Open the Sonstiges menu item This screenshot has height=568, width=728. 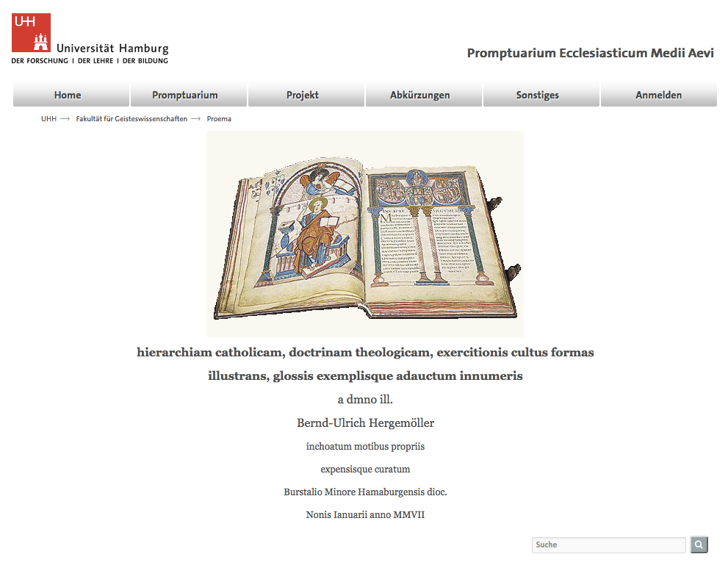541,95
